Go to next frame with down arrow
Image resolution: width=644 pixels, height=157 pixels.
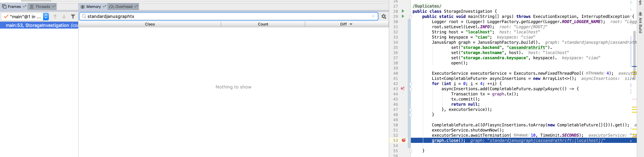[64, 17]
